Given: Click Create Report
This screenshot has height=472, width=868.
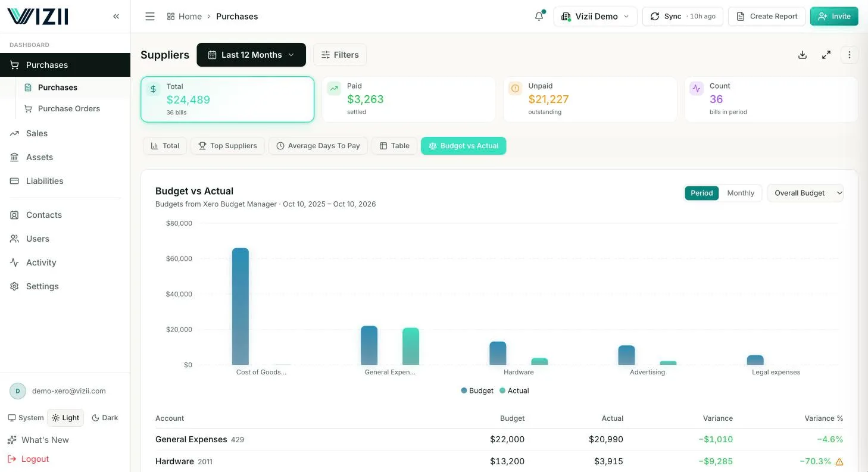Looking at the screenshot, I should 767,17.
